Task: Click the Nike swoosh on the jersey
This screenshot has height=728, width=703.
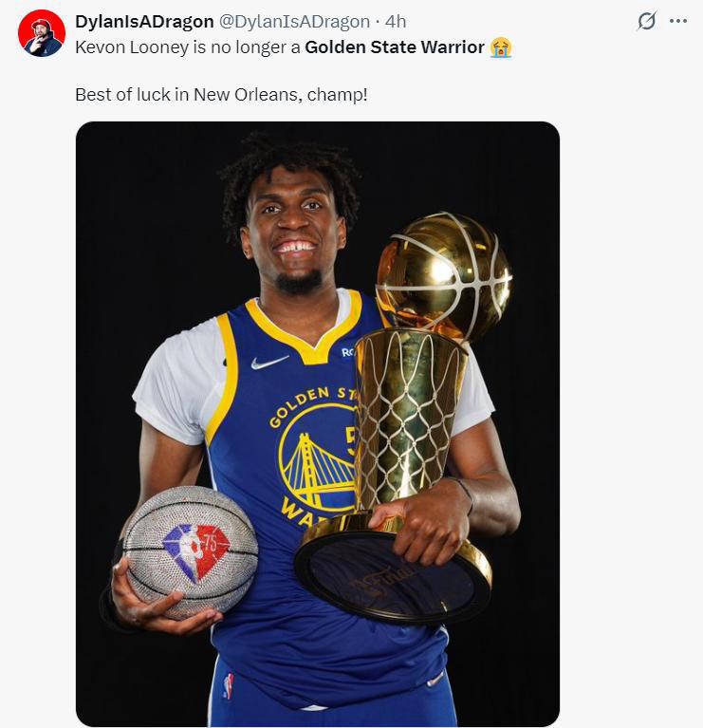Action: [x=269, y=362]
